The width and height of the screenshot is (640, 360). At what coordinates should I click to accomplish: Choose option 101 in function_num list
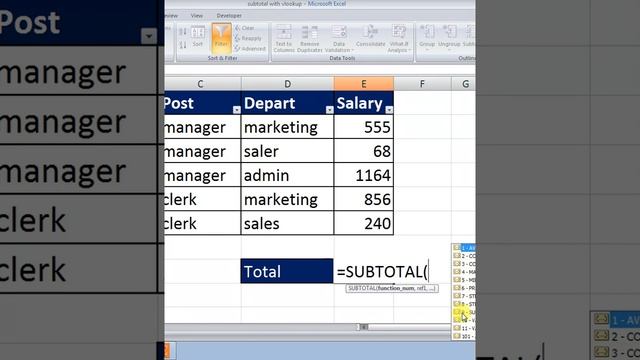pos(464,336)
